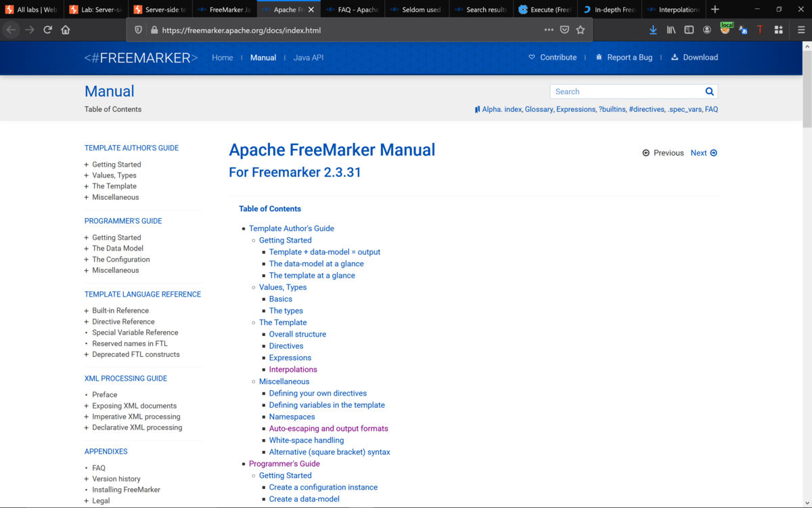Screen dimensions: 812x508
Task: Open the Firefox account icon
Action: coord(707,30)
